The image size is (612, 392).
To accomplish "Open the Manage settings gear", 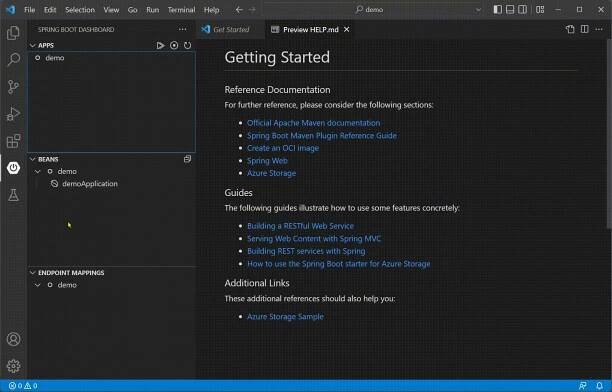I will (x=13, y=366).
